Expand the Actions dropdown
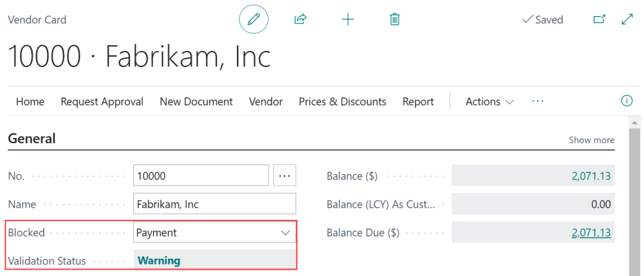This screenshot has height=276, width=644. tap(489, 102)
